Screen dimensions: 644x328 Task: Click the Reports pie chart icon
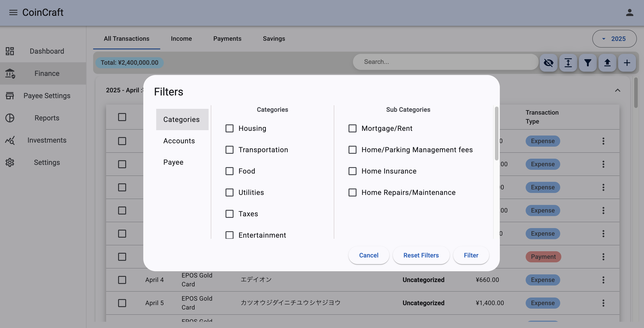(x=10, y=118)
